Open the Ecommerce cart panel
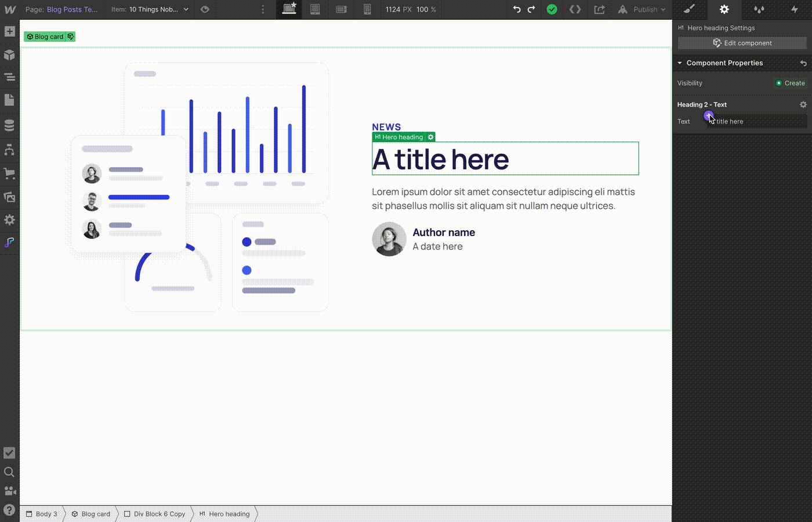Screen dimensions: 812x522 [9, 173]
